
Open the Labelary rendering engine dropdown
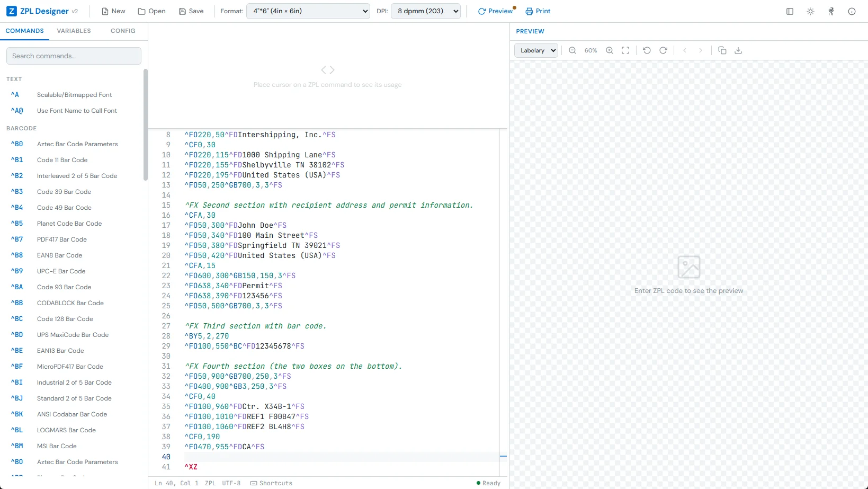[x=535, y=50]
